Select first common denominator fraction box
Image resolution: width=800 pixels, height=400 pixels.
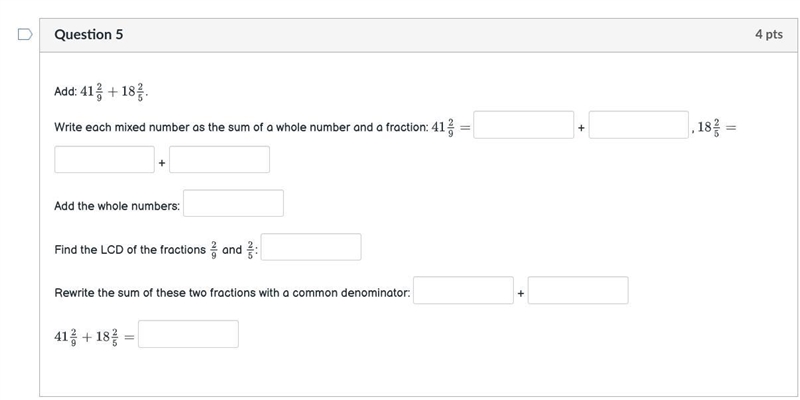463,290
